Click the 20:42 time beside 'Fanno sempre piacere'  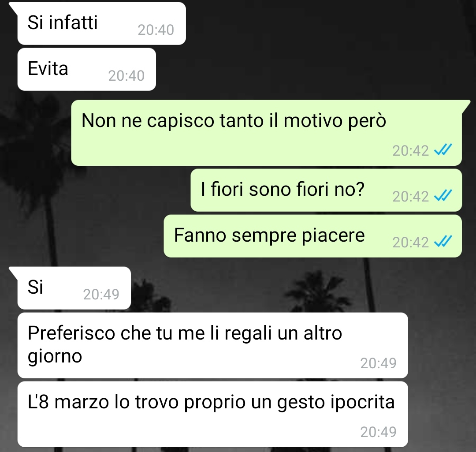click(410, 243)
